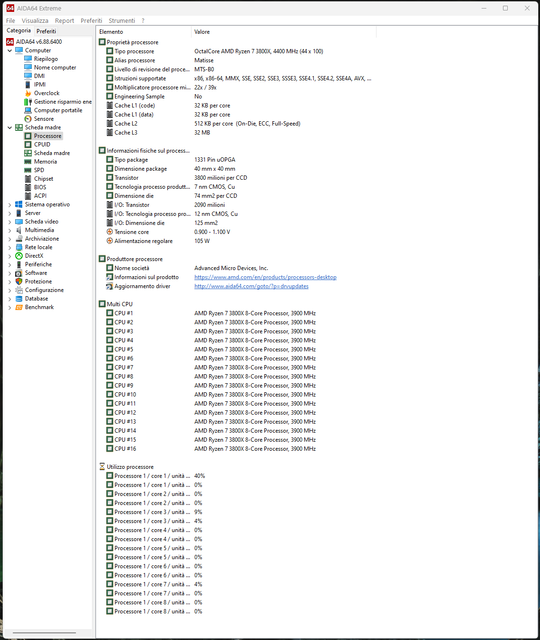Switch to the Categoria tab
This screenshot has height=640, width=540.
[19, 31]
